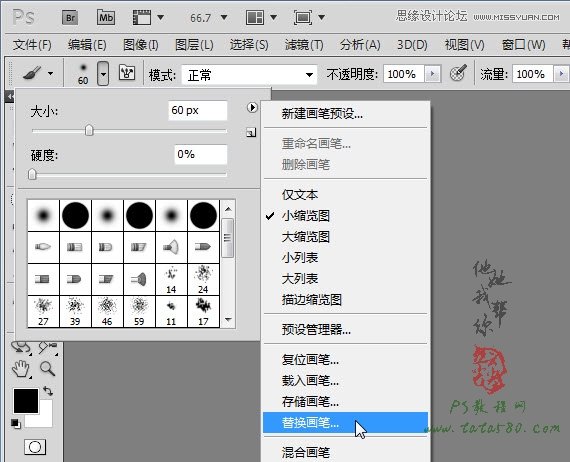Viewport: 570px width, 462px height.
Task: Click the 大小 brush size slider handle
Action: (x=89, y=130)
